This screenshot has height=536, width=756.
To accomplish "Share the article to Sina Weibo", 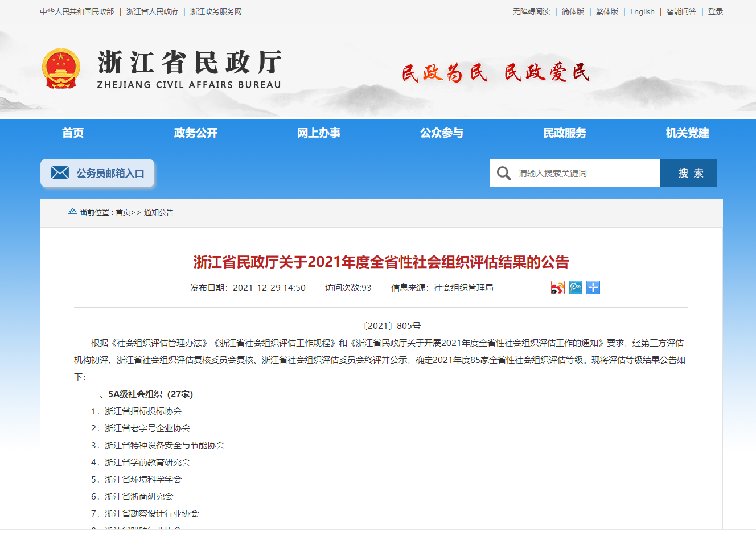I will click(x=558, y=287).
